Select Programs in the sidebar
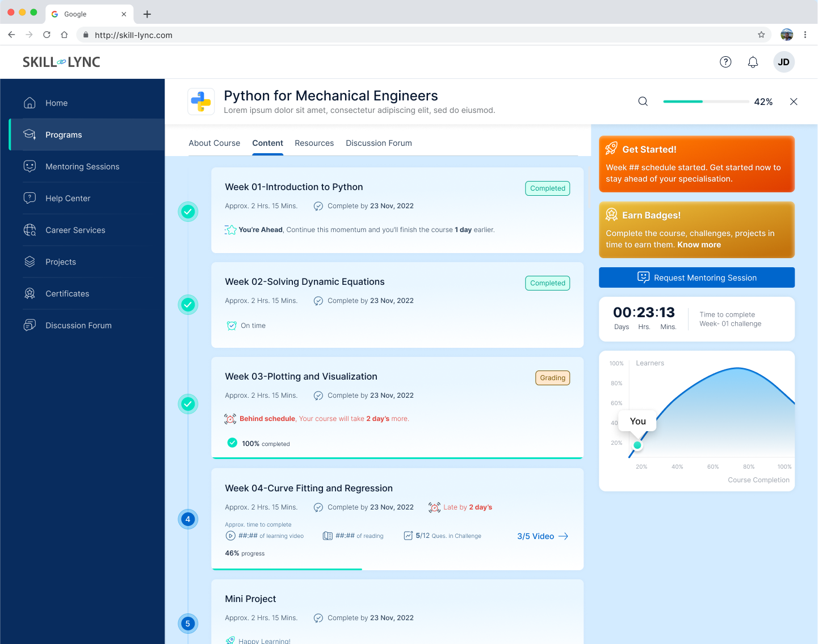Screen dimensions: 818x644 tap(87, 134)
